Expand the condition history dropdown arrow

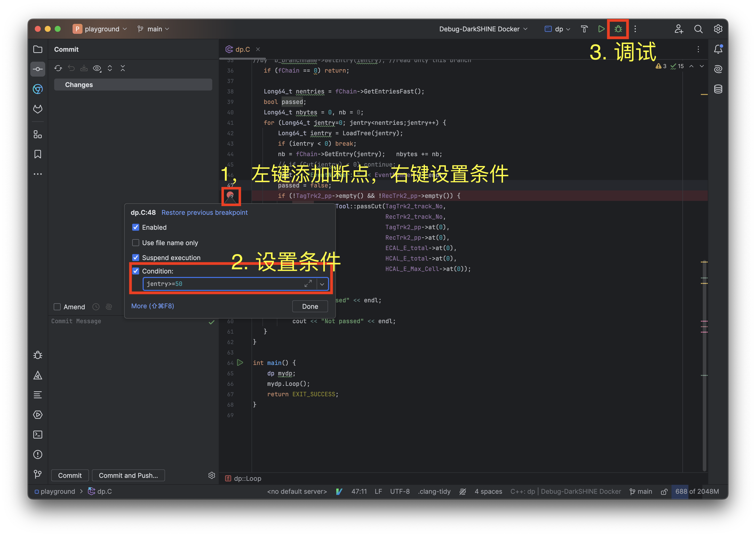tap(322, 284)
